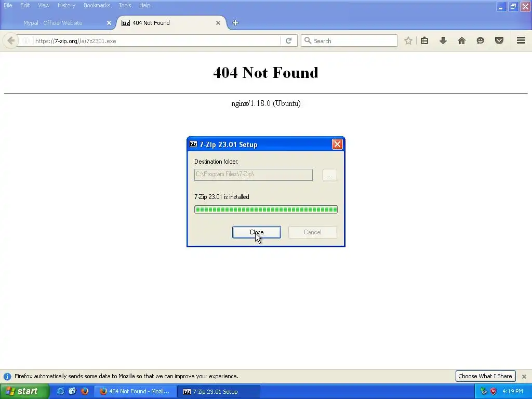Open a new tab with plus icon

pyautogui.click(x=235, y=23)
